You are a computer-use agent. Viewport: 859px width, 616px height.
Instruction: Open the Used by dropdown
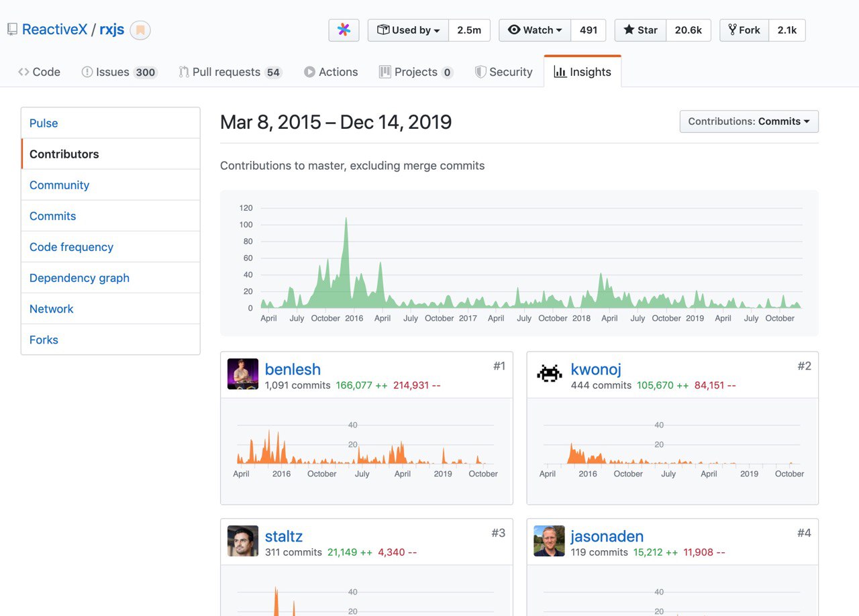coord(408,30)
